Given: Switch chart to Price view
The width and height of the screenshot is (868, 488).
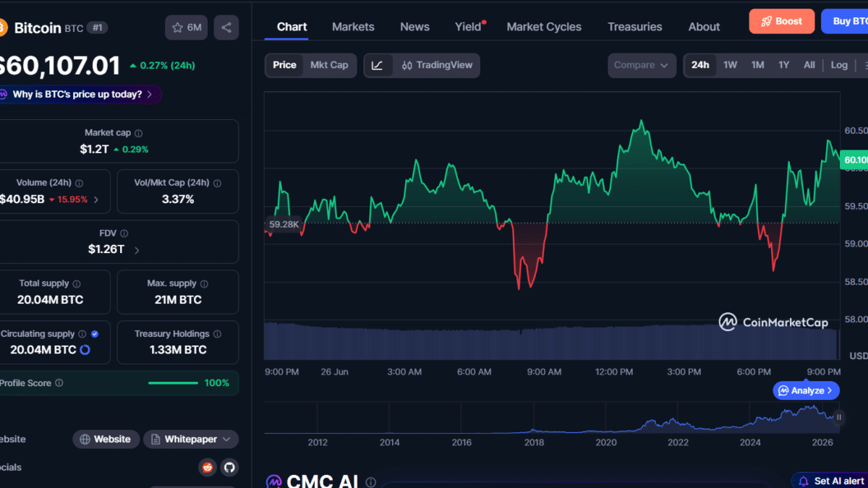Looking at the screenshot, I should [x=284, y=65].
